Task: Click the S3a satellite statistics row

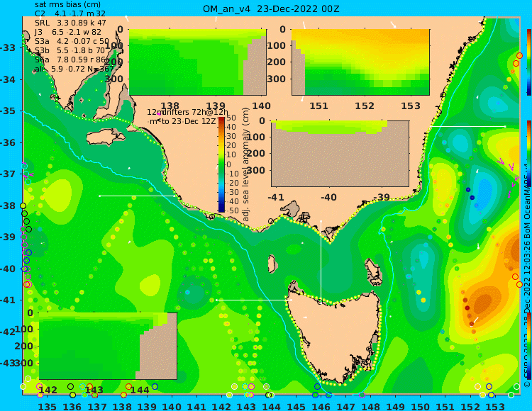Action: 72,41
